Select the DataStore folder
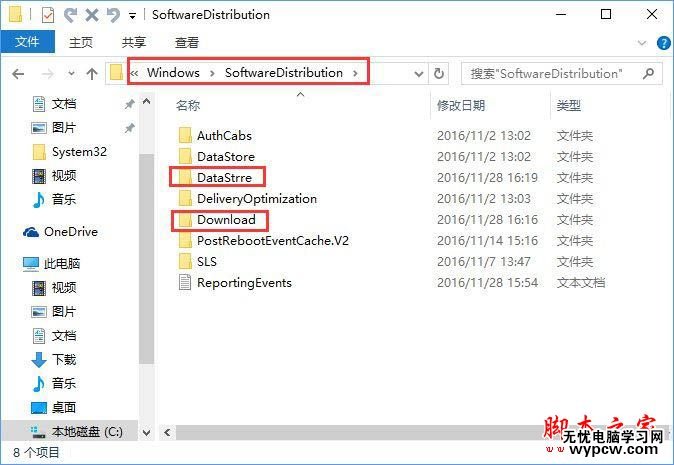Screen dimensions: 674x465 [226, 156]
